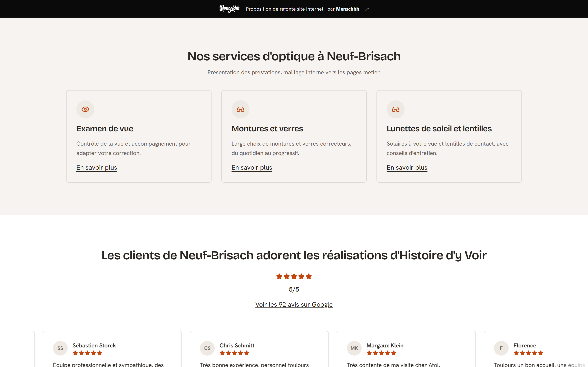Click the Montures et verres heading
The image size is (588, 367).
click(267, 129)
